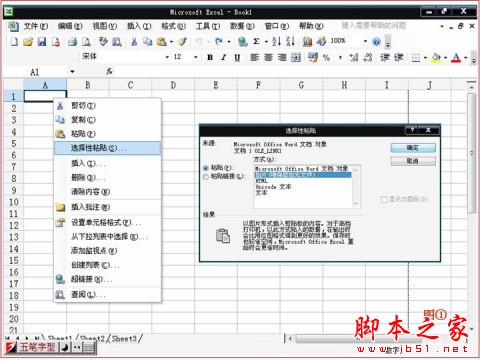Click the Format Painter brush icon

(182, 41)
